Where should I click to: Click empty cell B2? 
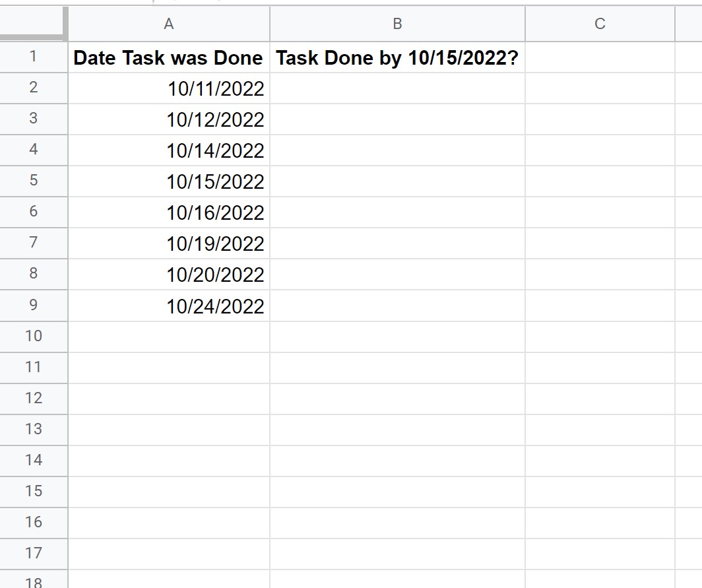pyautogui.click(x=398, y=88)
